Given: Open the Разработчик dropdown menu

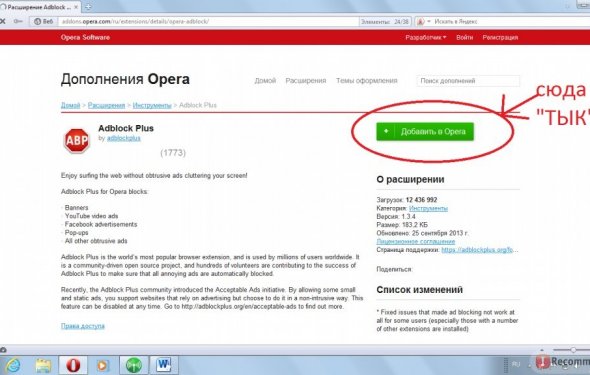Looking at the screenshot, I should point(426,37).
